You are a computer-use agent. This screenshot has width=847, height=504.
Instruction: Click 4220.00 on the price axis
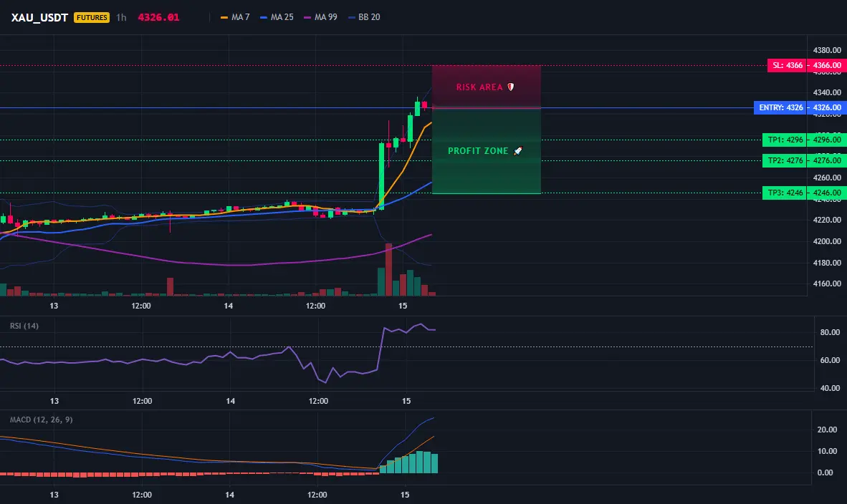pyautogui.click(x=827, y=220)
